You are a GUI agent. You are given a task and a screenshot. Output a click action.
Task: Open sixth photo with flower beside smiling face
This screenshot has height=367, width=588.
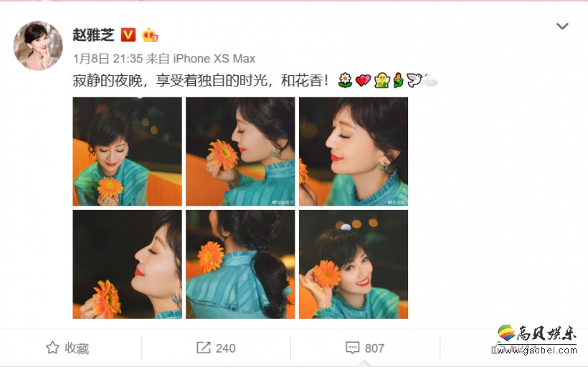[354, 264]
